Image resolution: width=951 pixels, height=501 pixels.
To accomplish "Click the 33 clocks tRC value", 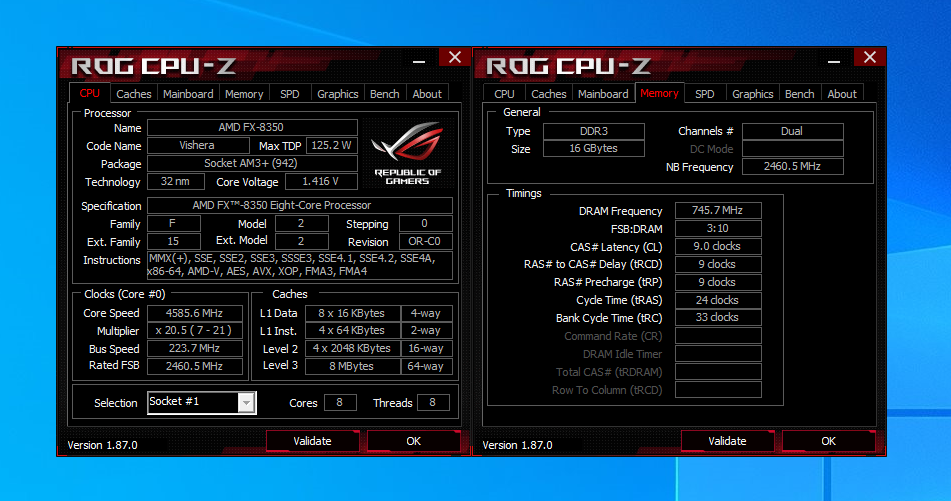I will pos(718,317).
